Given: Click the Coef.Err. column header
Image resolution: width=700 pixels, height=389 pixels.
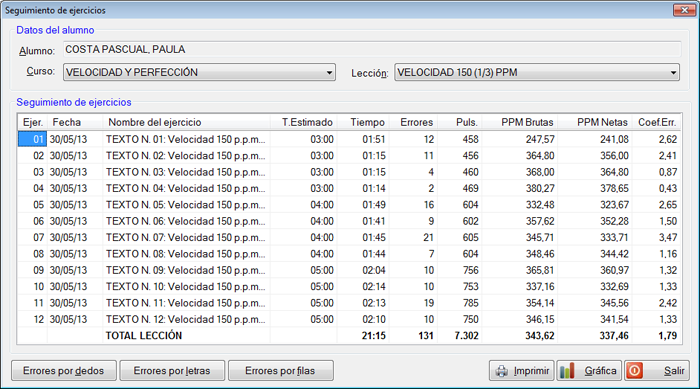Looking at the screenshot, I should pos(656,122).
